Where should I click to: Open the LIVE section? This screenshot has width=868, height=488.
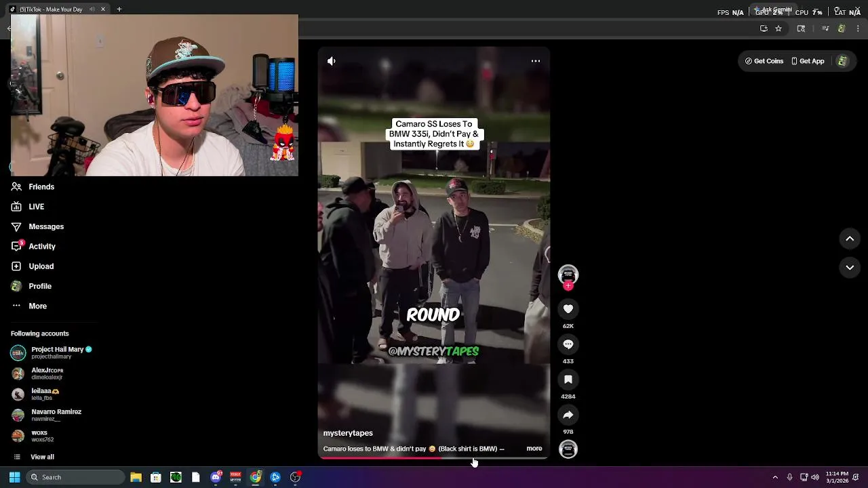[28, 207]
